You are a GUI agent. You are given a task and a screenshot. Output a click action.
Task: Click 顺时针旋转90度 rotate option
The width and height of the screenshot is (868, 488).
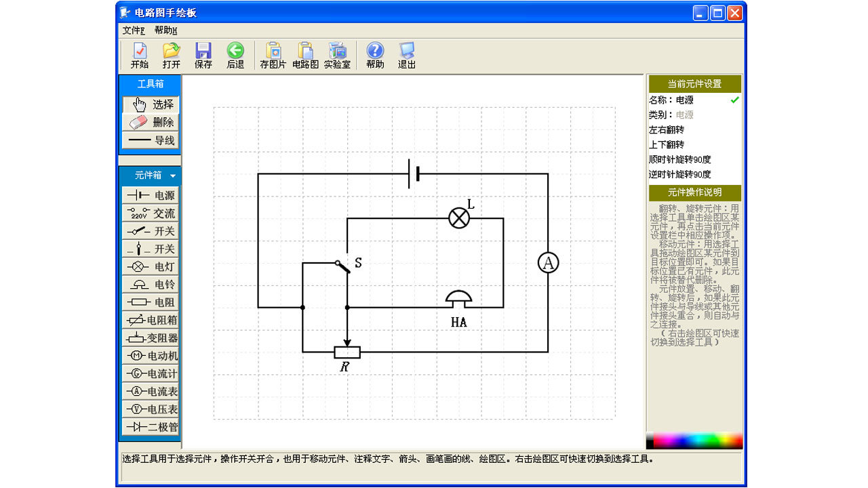click(679, 160)
